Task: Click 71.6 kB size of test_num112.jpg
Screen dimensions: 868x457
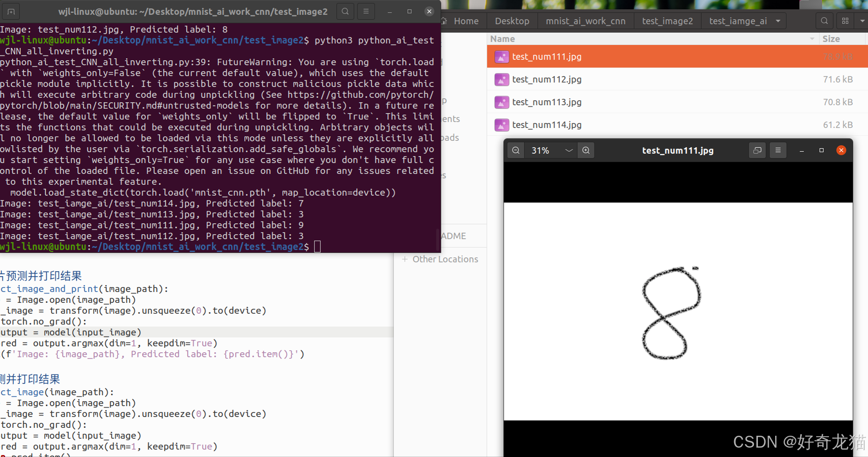Action: [837, 79]
